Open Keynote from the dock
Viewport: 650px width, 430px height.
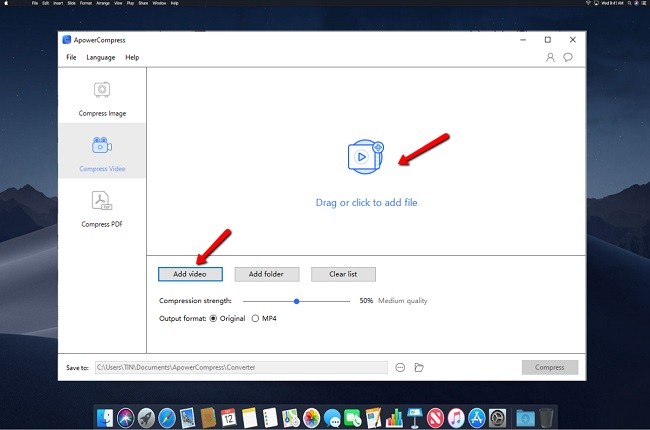click(415, 418)
